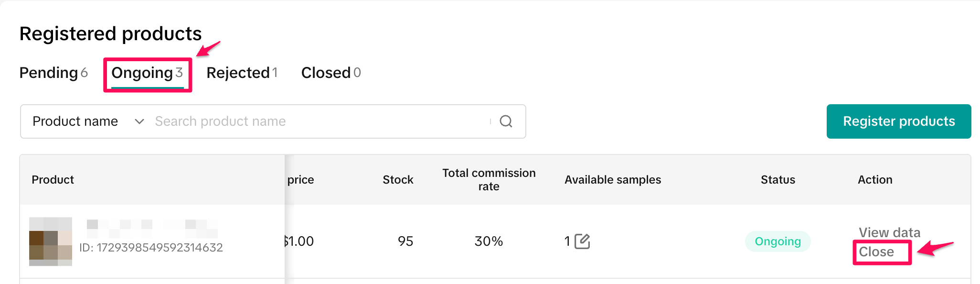Open the View data link
This screenshot has height=284, width=980.
[889, 233]
